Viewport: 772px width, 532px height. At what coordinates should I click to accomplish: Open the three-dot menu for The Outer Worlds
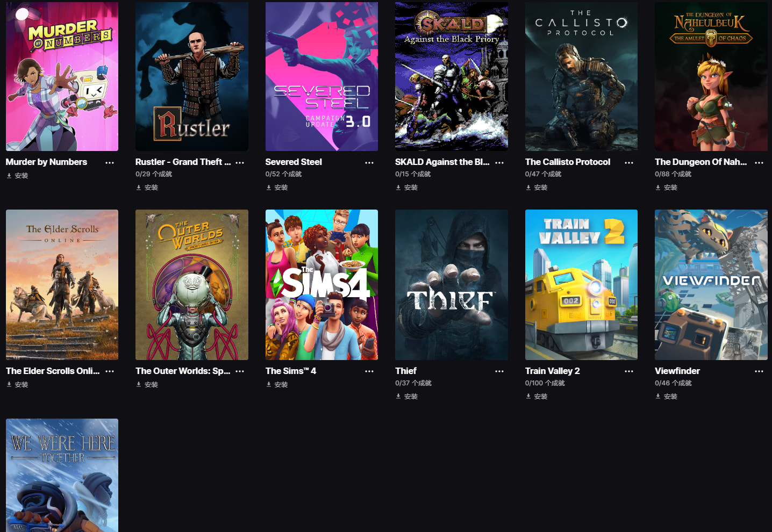pyautogui.click(x=240, y=371)
